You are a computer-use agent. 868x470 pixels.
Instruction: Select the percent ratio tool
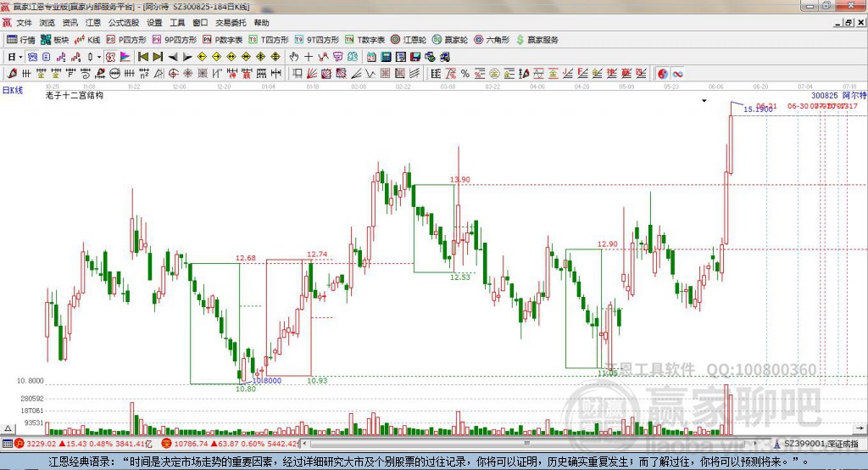point(465,74)
